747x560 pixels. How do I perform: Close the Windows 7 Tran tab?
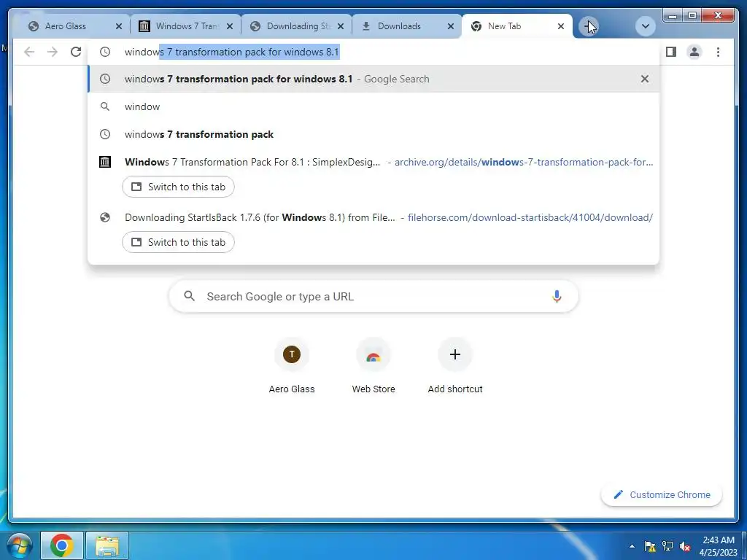[230, 26]
